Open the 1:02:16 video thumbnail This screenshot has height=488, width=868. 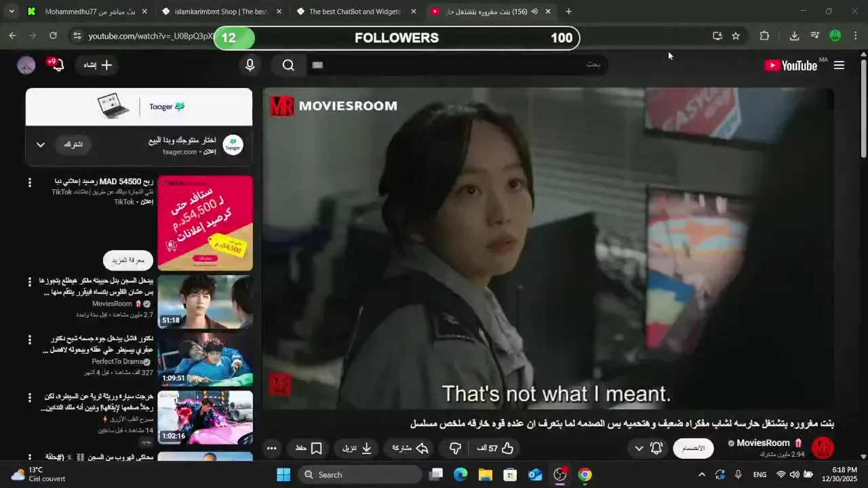point(205,418)
